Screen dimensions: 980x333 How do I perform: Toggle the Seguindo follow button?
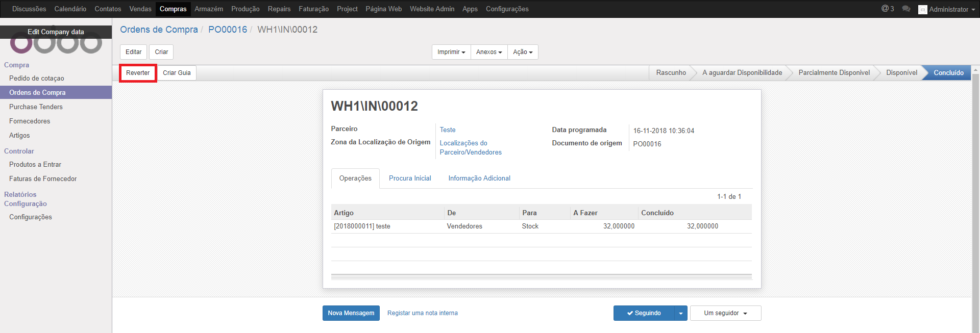[644, 313]
